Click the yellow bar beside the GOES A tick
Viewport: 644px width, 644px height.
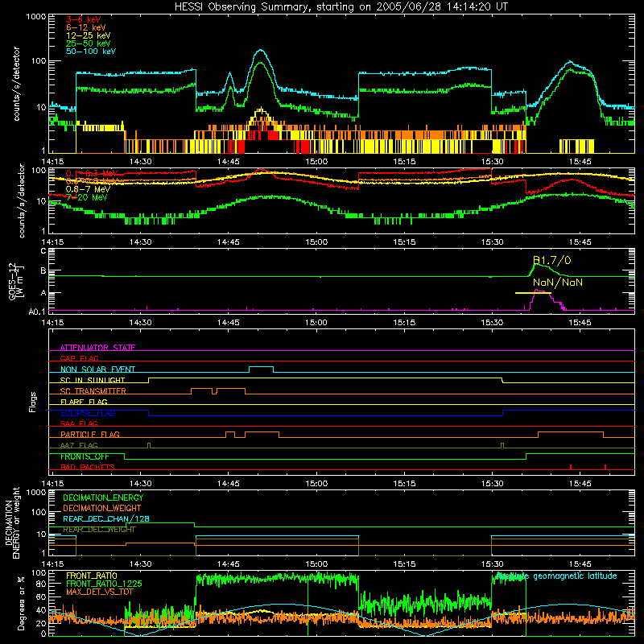tap(533, 293)
